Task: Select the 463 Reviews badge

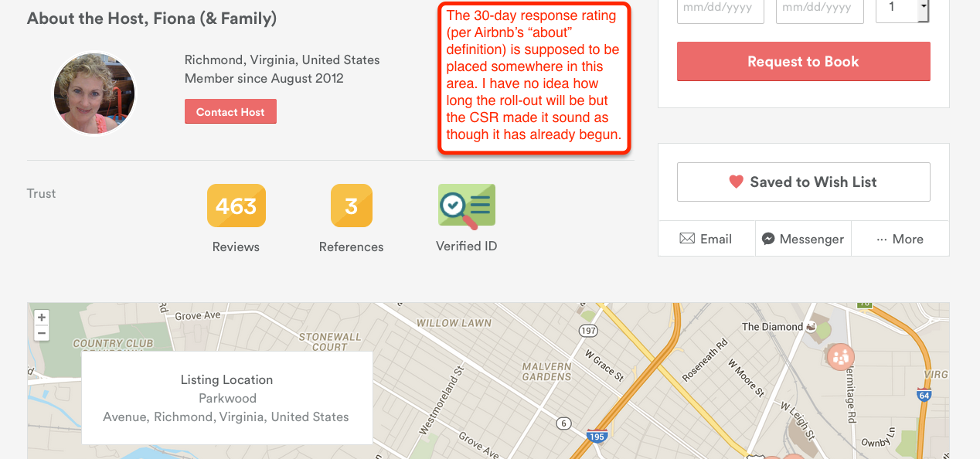Action: (x=236, y=205)
